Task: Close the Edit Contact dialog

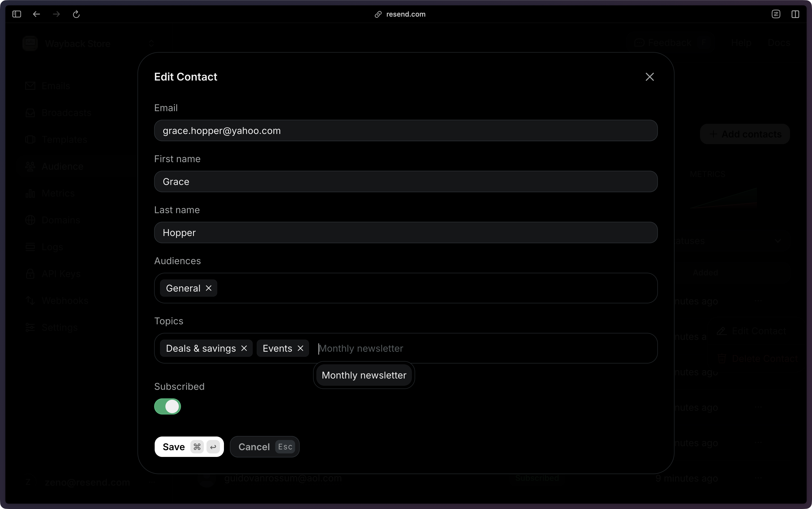Action: 649,77
